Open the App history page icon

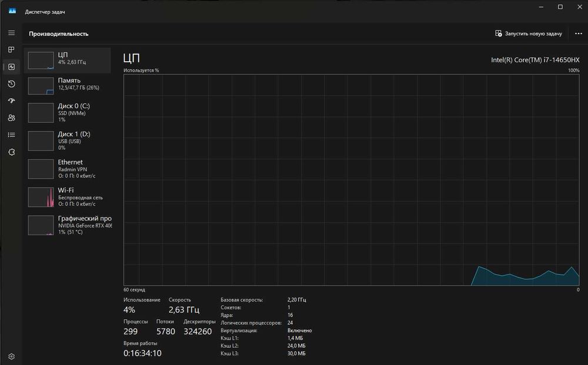click(x=12, y=83)
